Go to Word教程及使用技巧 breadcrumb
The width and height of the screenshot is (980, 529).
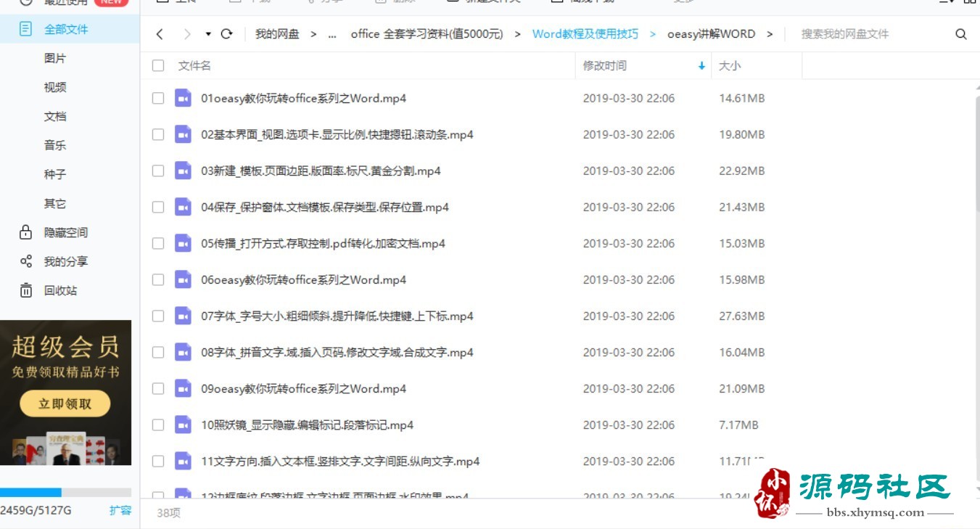585,34
